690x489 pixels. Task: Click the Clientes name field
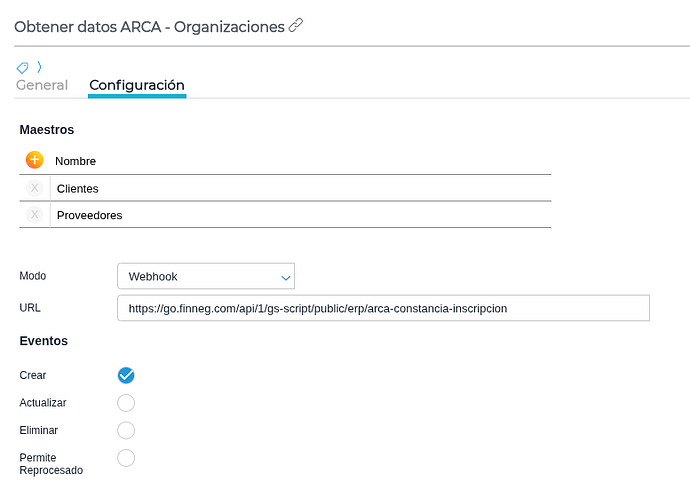[300, 188]
